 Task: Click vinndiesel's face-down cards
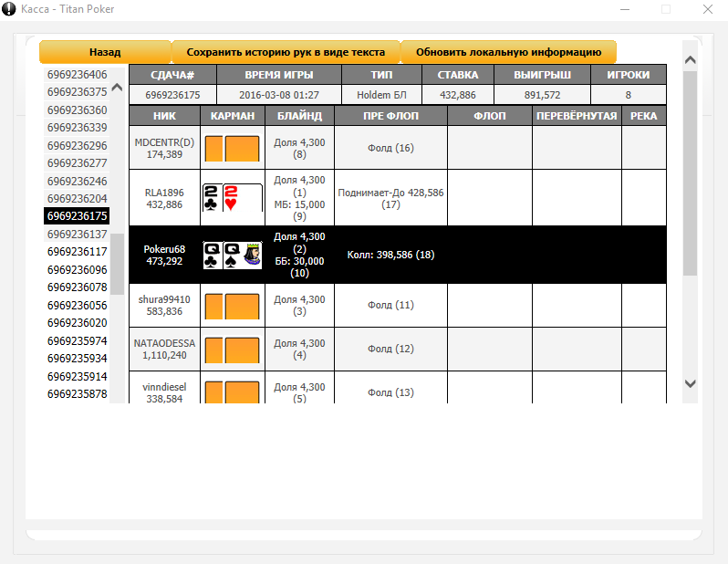tap(232, 392)
